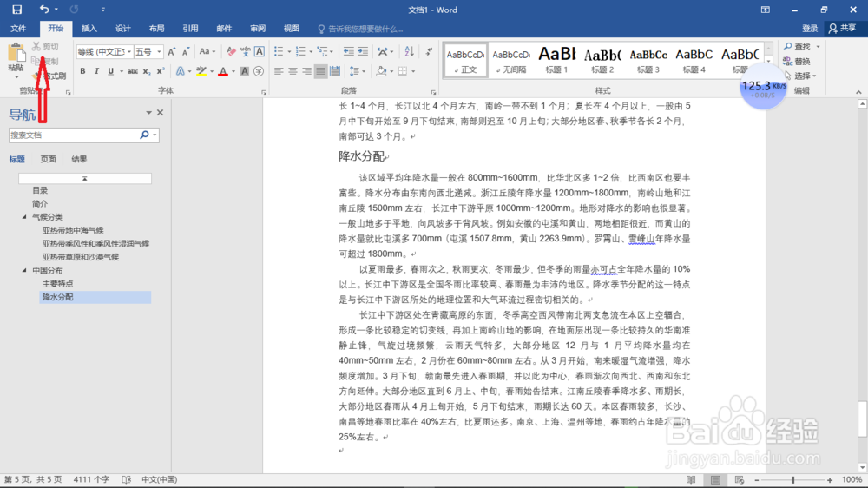The height and width of the screenshot is (488, 868).
Task: Open the font size (五号) dropdown
Action: [x=159, y=51]
